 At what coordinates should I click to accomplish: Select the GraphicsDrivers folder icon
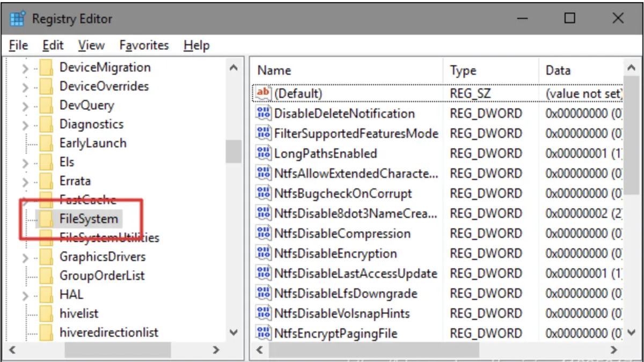pyautogui.click(x=46, y=257)
